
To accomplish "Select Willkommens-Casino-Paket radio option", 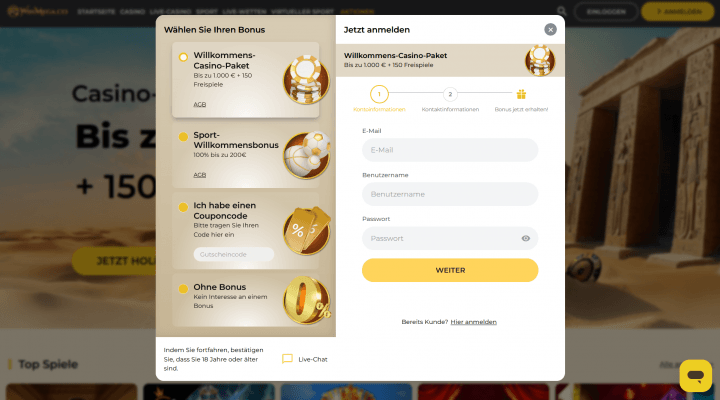I will click(183, 57).
